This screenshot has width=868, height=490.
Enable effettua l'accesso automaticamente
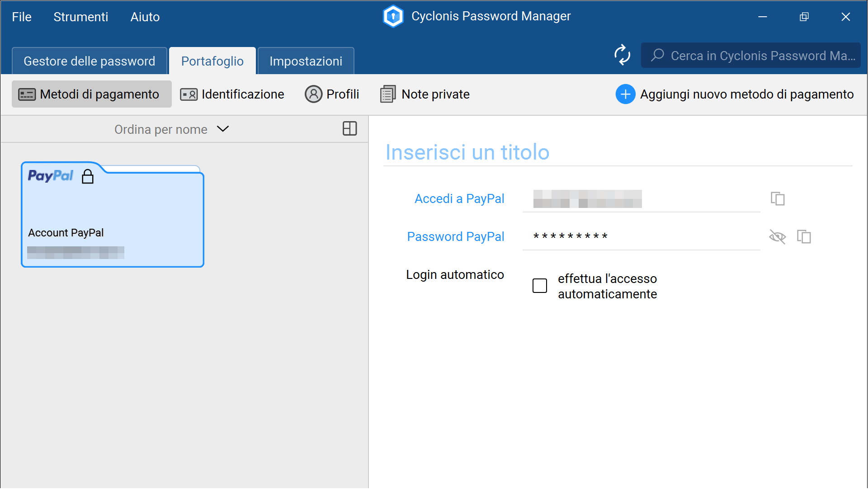(x=540, y=286)
